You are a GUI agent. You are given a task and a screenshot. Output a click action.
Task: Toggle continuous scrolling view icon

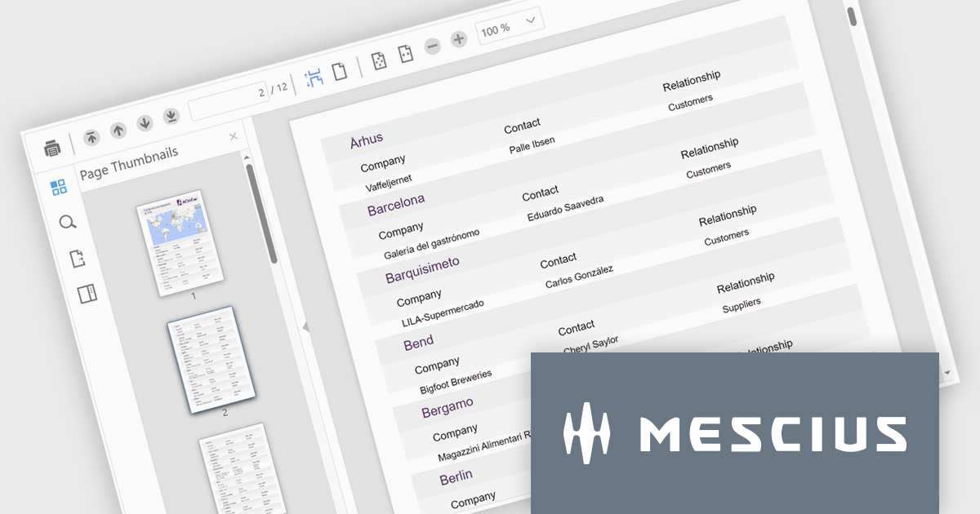click(314, 78)
